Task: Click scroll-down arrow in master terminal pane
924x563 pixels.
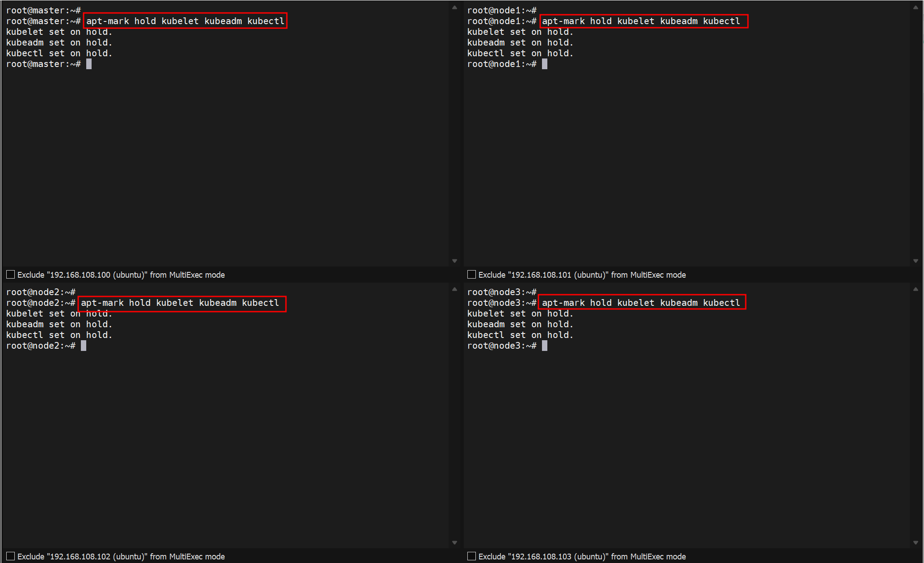Action: [x=454, y=261]
